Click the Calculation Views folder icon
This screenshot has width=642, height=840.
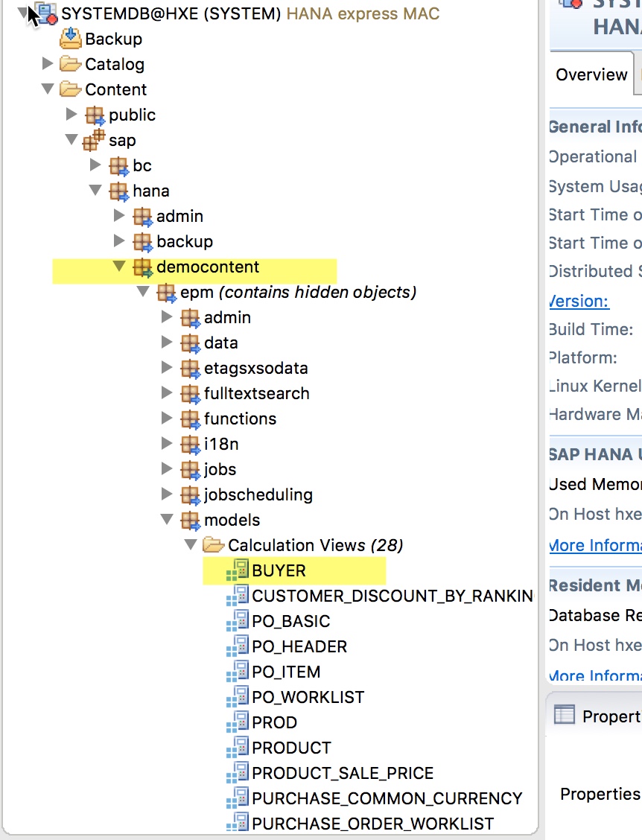coord(214,545)
